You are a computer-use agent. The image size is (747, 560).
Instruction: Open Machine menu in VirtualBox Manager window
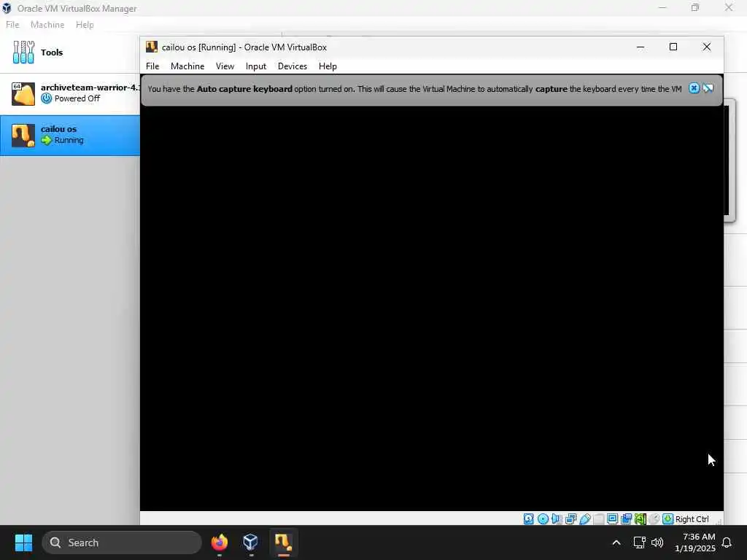(47, 25)
